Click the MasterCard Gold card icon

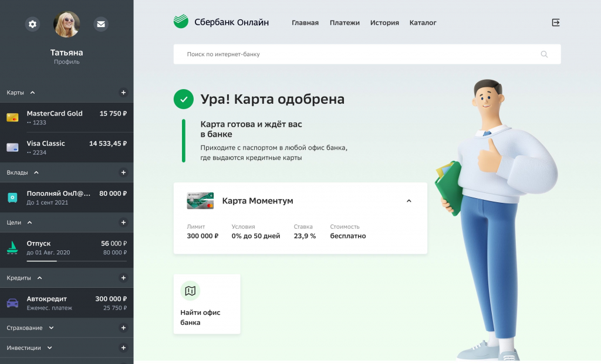pos(12,117)
